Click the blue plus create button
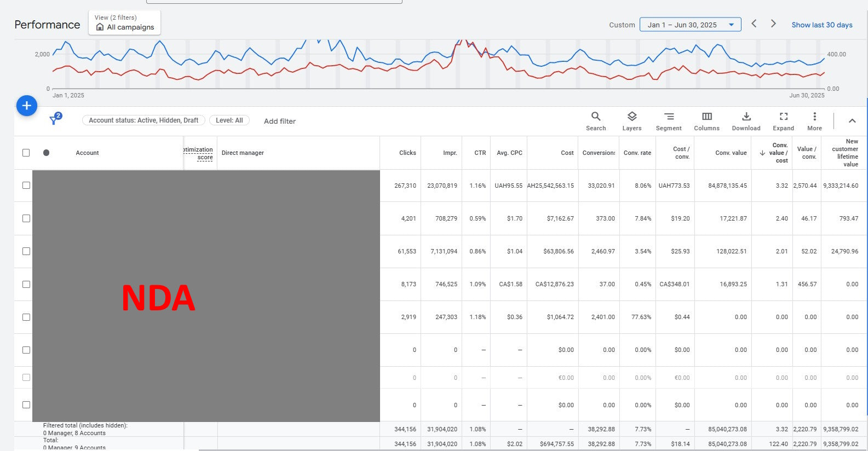 pos(26,106)
